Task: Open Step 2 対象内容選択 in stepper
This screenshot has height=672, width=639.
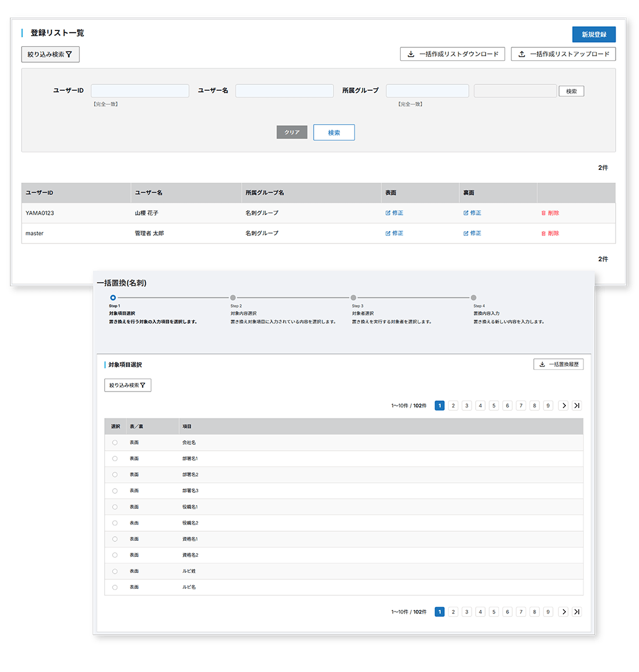Action: [x=233, y=298]
